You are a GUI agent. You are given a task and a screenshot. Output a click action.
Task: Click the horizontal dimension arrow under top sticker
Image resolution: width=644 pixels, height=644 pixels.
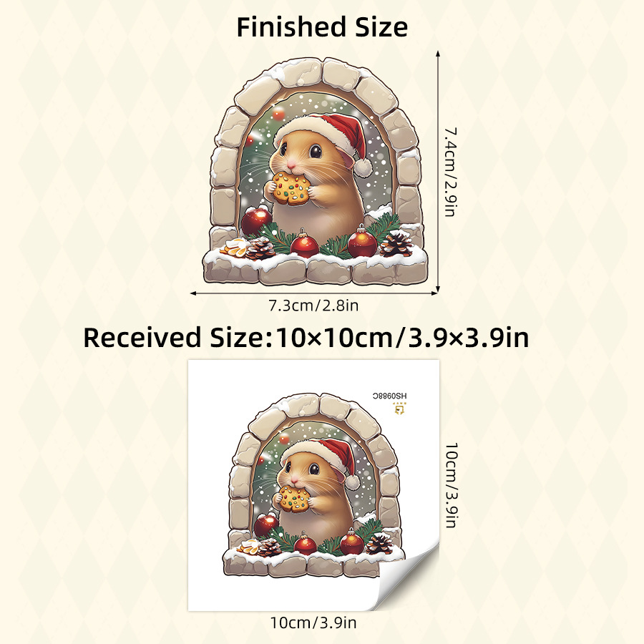click(x=313, y=293)
